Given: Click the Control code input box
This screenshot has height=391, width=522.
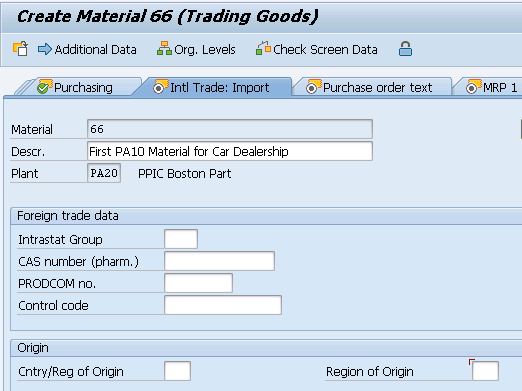Looking at the screenshot, I should point(223,305).
